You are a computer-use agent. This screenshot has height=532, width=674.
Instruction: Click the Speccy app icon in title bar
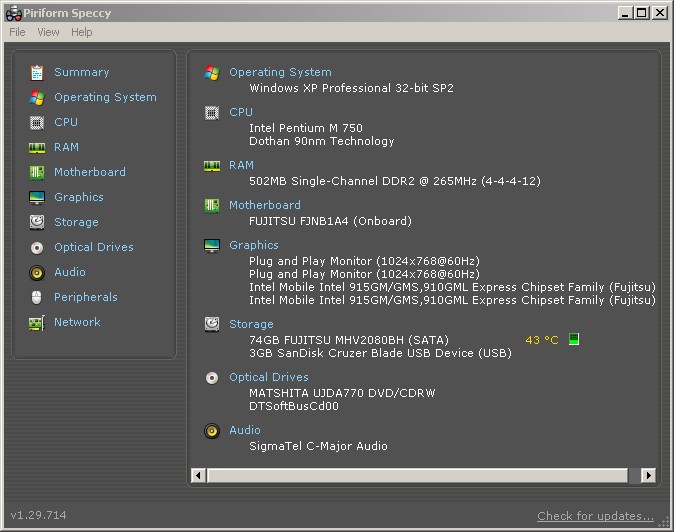[14, 13]
